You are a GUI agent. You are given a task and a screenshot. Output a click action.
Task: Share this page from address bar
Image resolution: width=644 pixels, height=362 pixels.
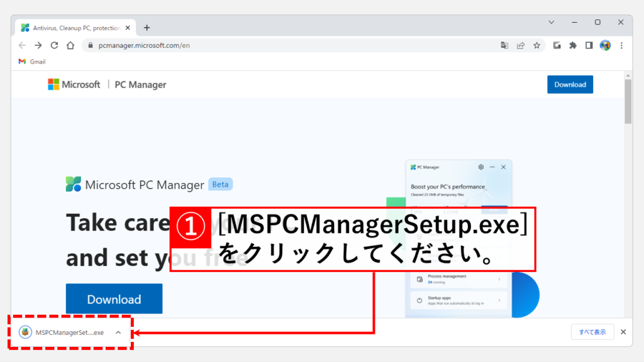[x=520, y=45]
